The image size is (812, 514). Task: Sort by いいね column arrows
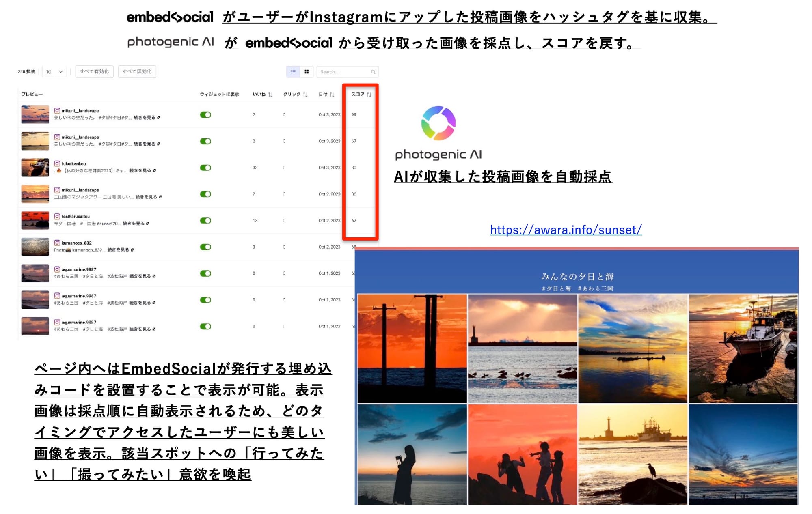click(270, 95)
